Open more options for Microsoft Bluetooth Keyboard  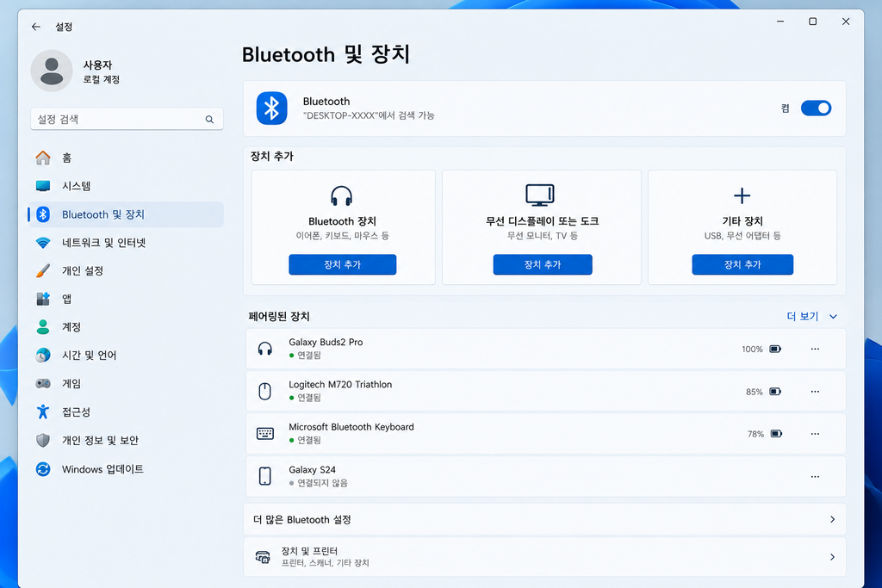(815, 433)
